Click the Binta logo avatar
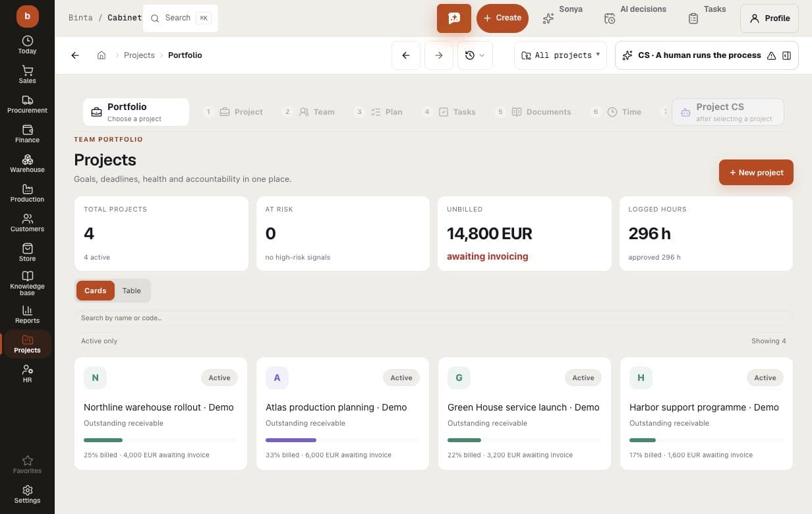This screenshot has height=514, width=812. pyautogui.click(x=27, y=16)
